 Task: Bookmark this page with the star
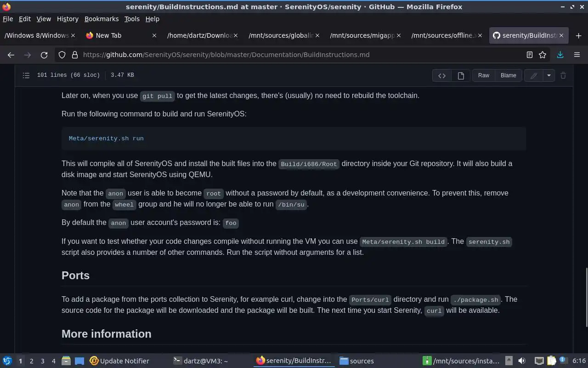pyautogui.click(x=543, y=55)
